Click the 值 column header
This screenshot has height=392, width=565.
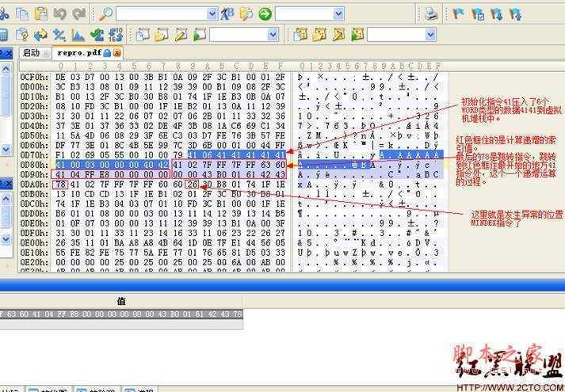[121, 301]
